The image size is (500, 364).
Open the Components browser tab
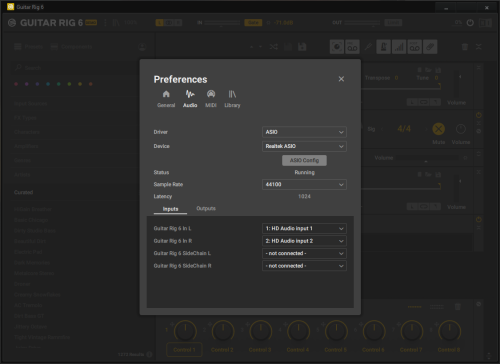pyautogui.click(x=71, y=47)
